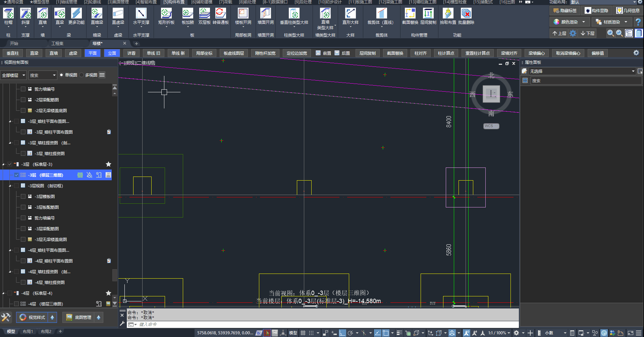Select the 矩形折板 folded slab tool
The width and height of the screenshot is (644, 337).
(166, 16)
